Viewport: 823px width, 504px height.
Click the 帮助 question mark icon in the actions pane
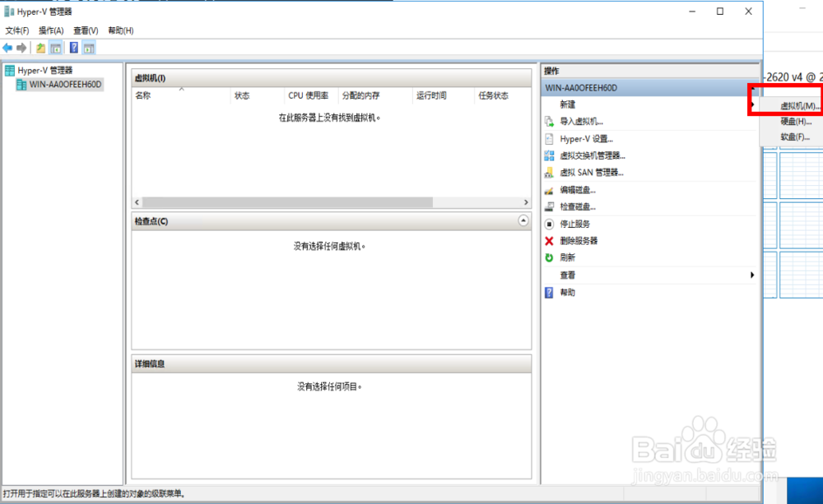coord(549,293)
